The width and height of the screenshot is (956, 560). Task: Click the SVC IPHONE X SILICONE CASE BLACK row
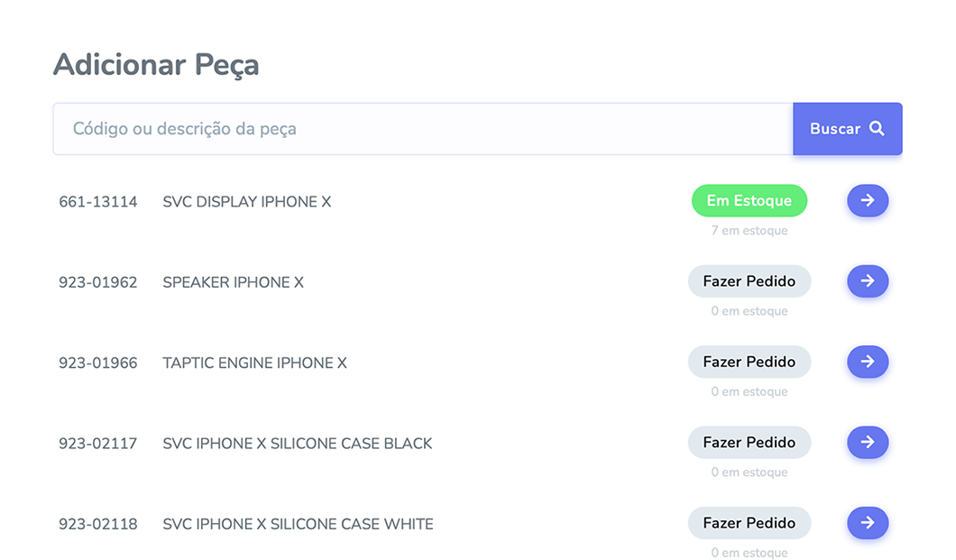pos(298,444)
